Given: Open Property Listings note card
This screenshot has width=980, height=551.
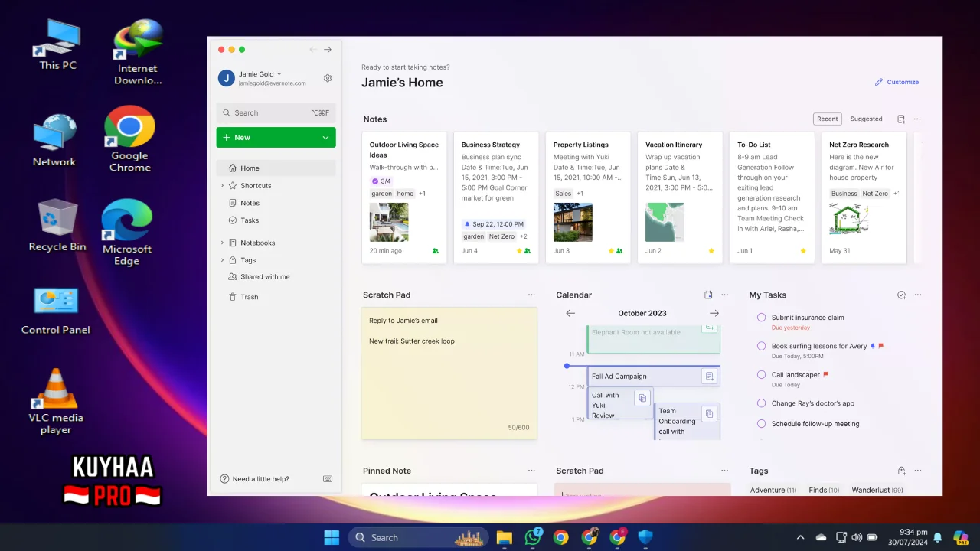Looking at the screenshot, I should tap(588, 198).
